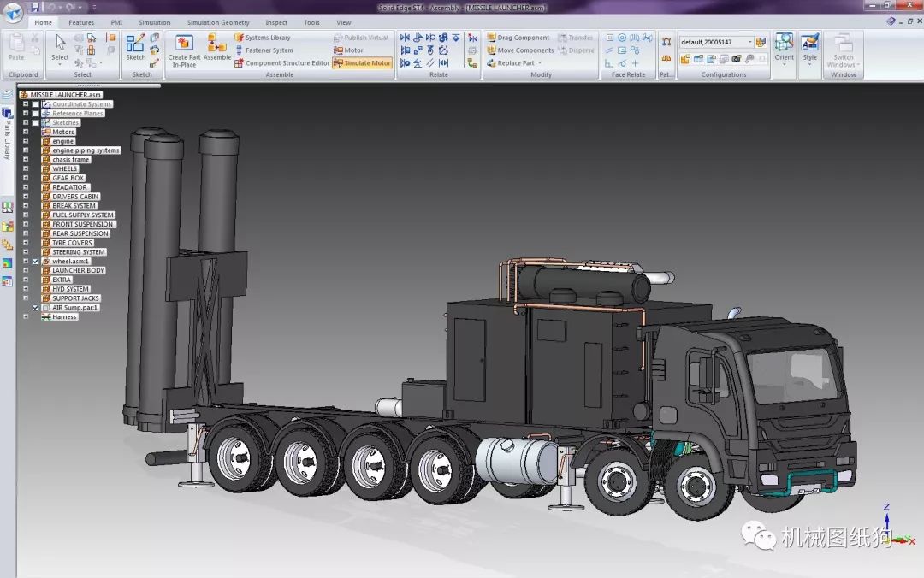Screen dimensions: 924x578
Task: Click the Simulate Motor button
Action: 363,63
